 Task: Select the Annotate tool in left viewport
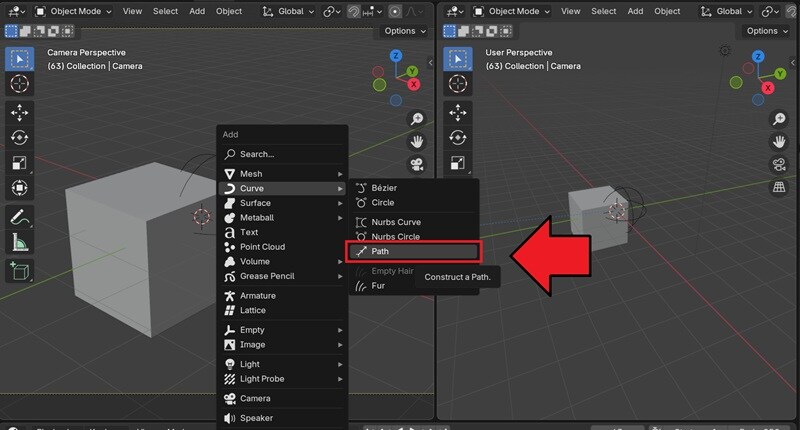point(19,217)
